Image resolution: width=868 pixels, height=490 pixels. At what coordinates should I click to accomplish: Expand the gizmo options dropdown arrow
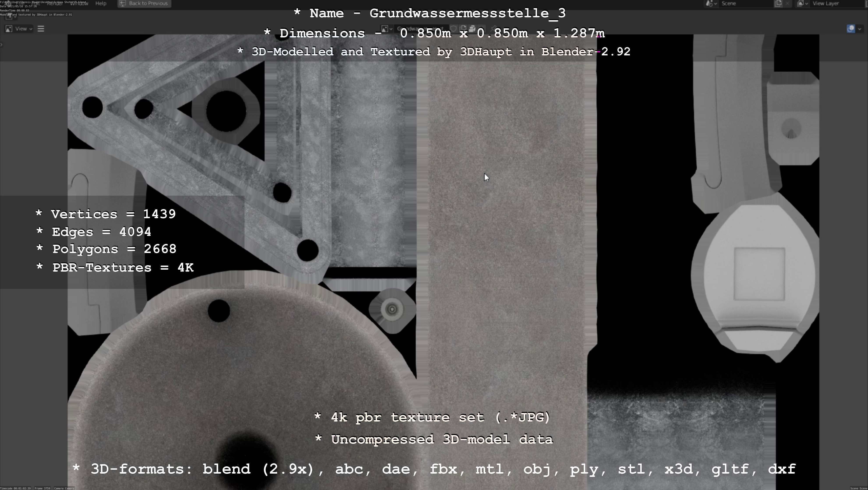(x=860, y=29)
